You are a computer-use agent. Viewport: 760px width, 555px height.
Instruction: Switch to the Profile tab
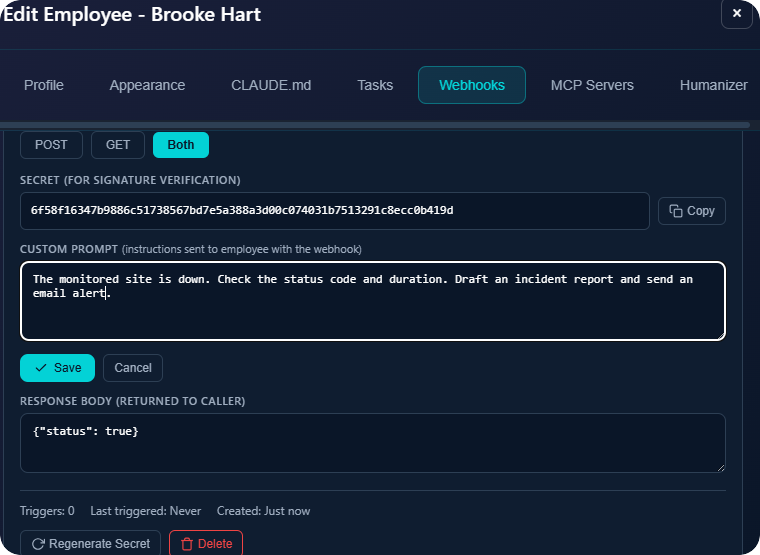click(44, 85)
